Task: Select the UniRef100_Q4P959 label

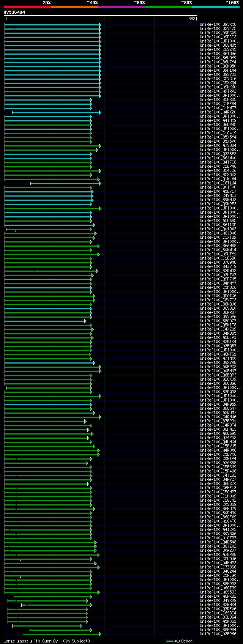Action: (218, 404)
